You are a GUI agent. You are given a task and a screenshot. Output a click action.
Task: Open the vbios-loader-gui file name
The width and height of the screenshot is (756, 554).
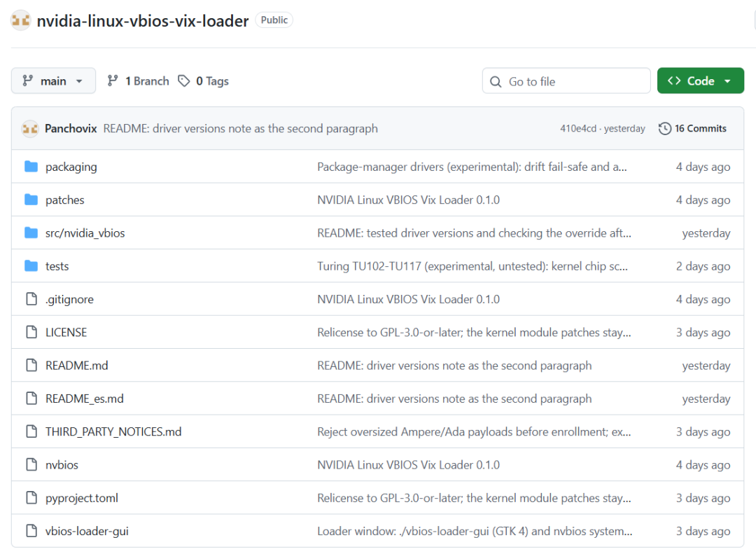pyautogui.click(x=87, y=532)
